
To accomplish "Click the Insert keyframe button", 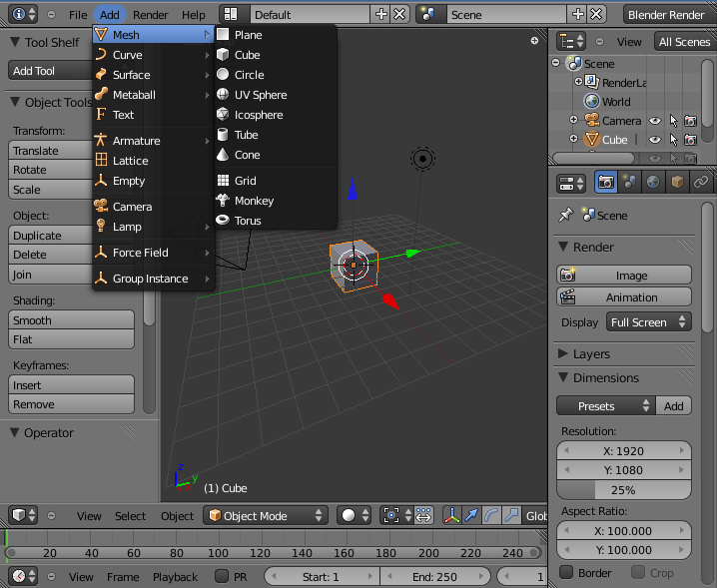I will tap(71, 385).
